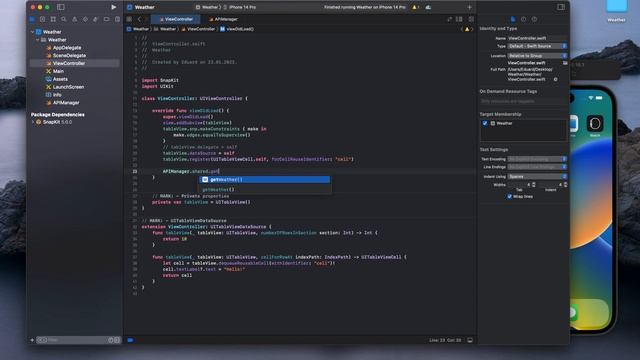Screen dimensions: 640x360
Task: Go back with the editor's left arrow
Action: point(139,19)
